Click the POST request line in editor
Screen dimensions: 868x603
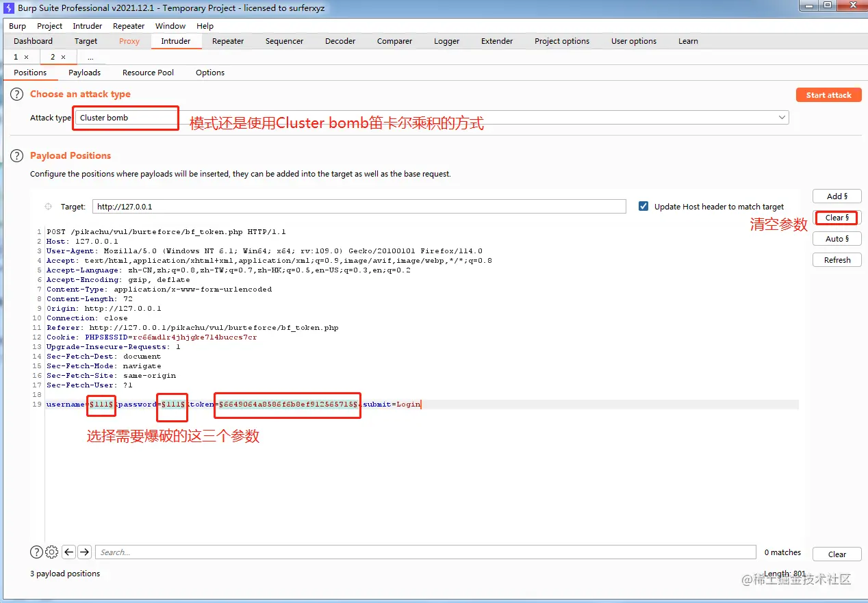pos(166,232)
